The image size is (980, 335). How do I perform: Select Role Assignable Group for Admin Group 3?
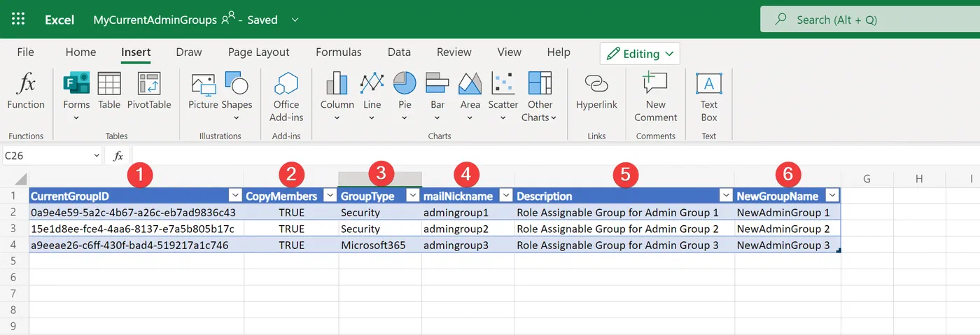[x=625, y=245]
